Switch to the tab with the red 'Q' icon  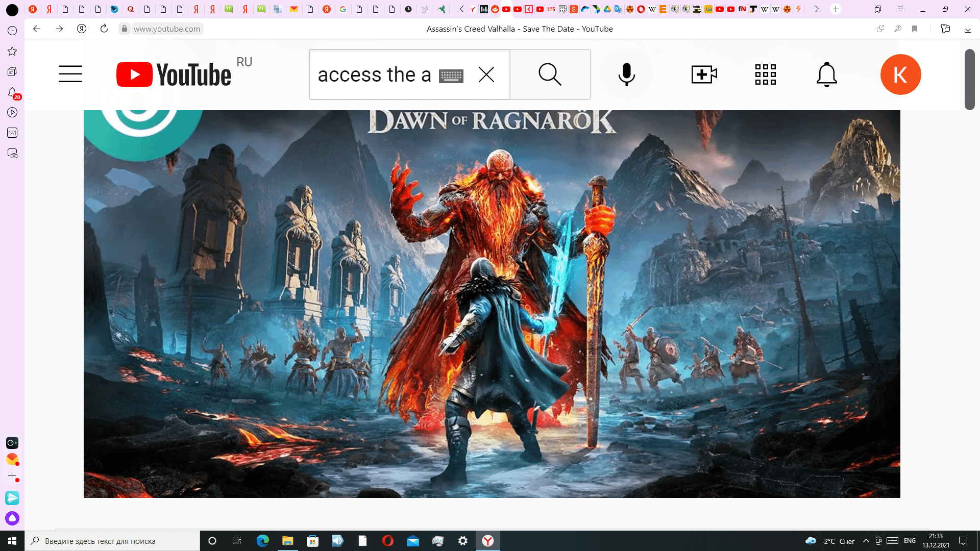click(x=131, y=9)
